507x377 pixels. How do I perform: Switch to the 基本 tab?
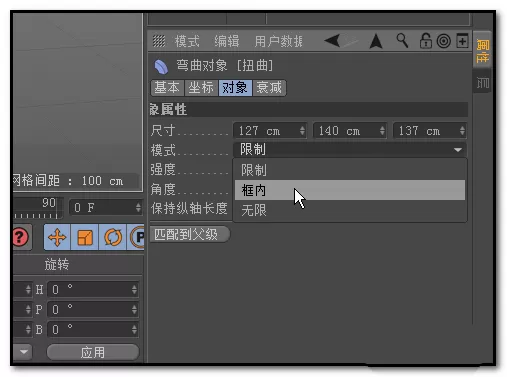tap(167, 88)
